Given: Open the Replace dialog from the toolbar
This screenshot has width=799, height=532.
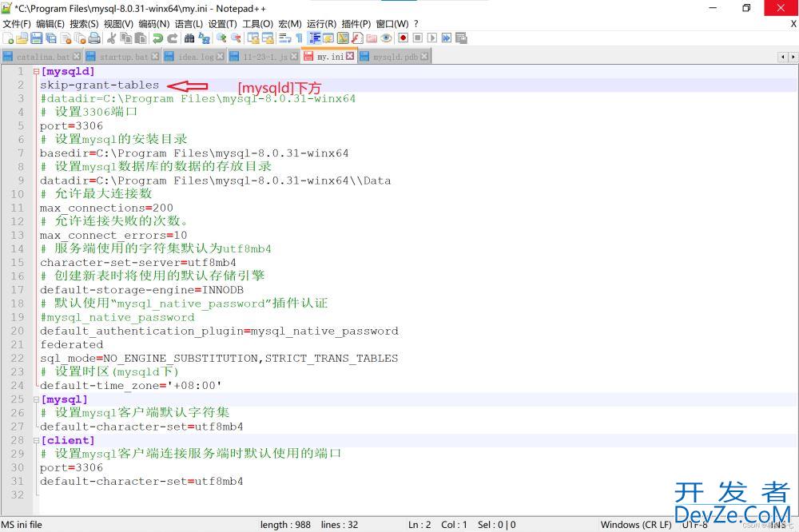Looking at the screenshot, I should coord(205,38).
